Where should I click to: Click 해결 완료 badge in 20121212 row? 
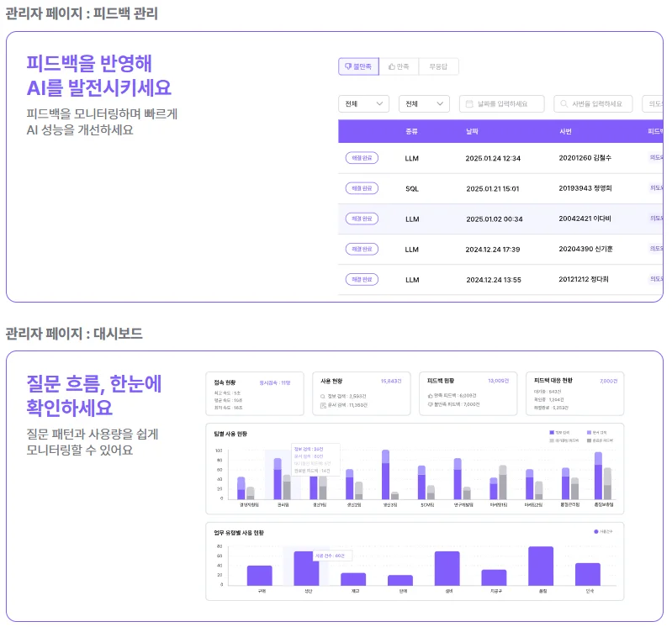pos(362,280)
